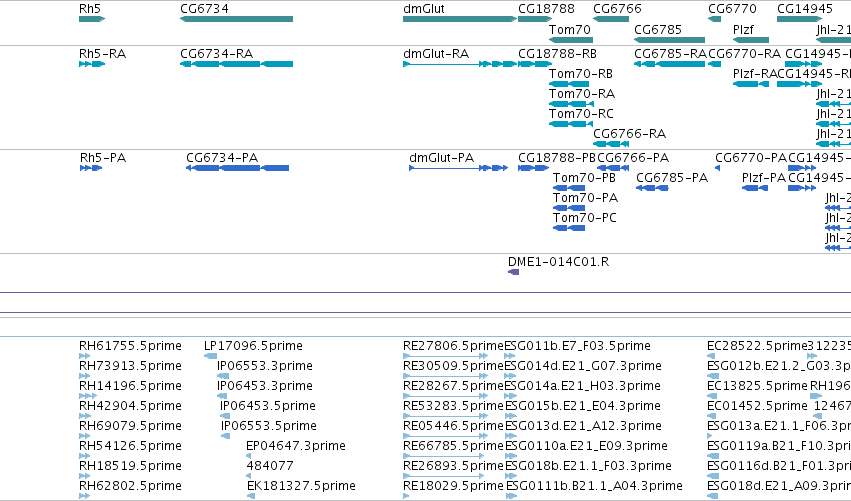Image resolution: width=851 pixels, height=501 pixels.
Task: Select the Tom70-RC transcript
Action: coord(581,114)
